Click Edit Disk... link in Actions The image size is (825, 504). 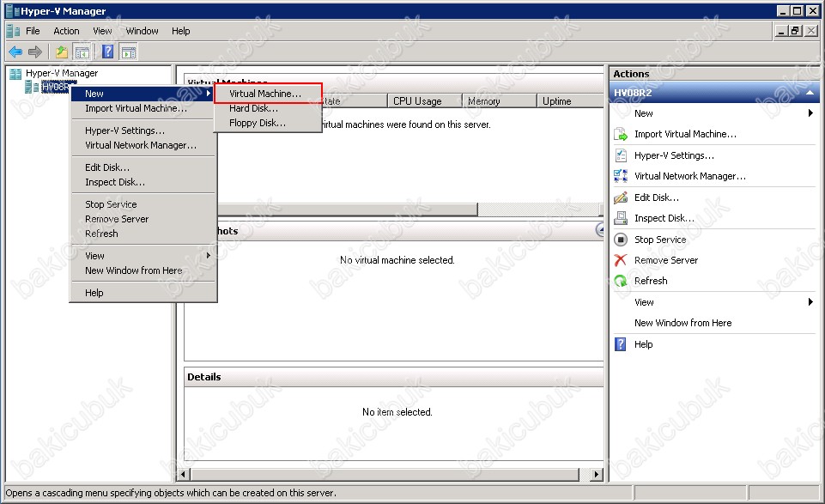[656, 197]
